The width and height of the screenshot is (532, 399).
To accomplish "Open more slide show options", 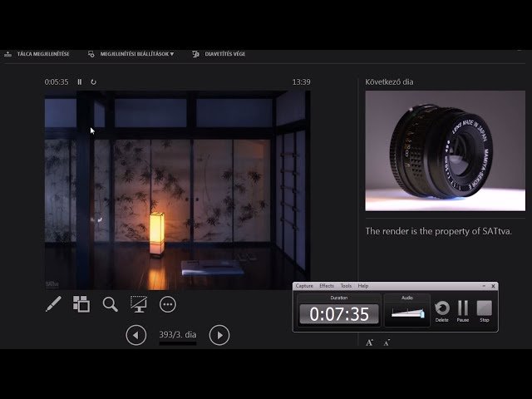I will coord(168,304).
